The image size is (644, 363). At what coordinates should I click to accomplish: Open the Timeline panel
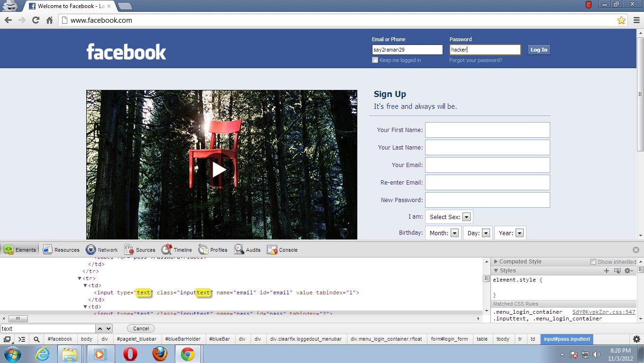(177, 250)
